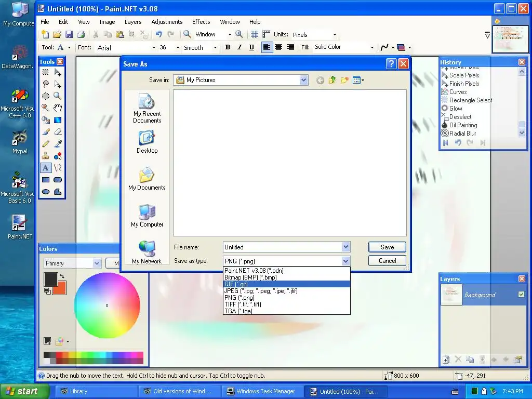The width and height of the screenshot is (532, 399).
Task: Uncheck Background layer visibility checkbox
Action: [521, 294]
